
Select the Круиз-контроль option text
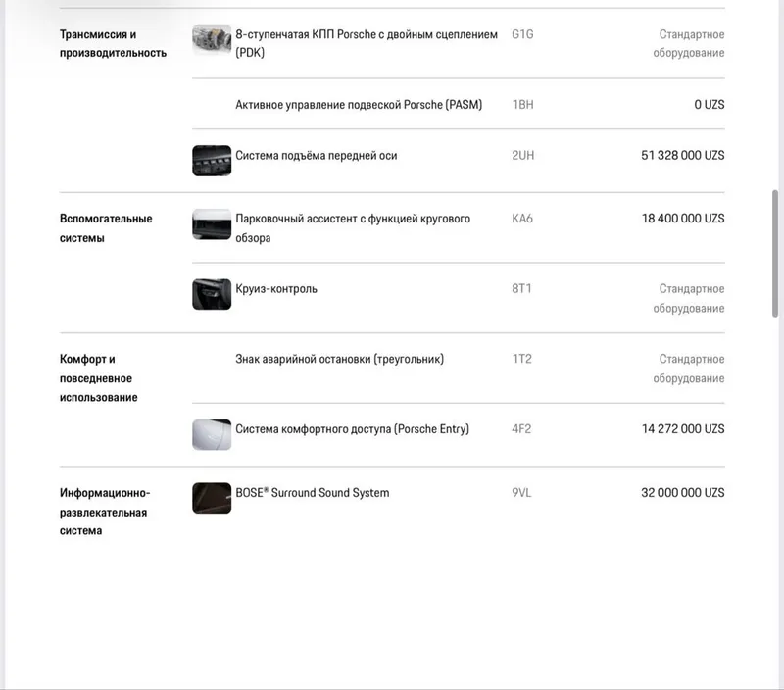pos(276,289)
